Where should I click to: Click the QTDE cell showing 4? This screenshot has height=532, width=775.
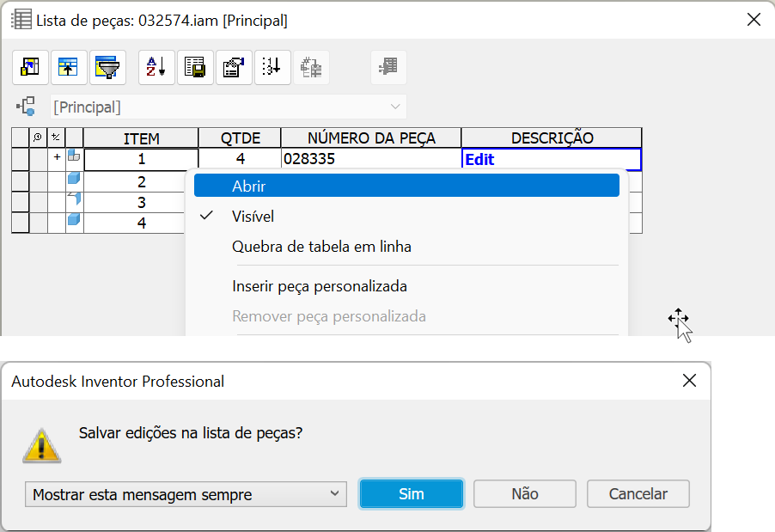[240, 159]
